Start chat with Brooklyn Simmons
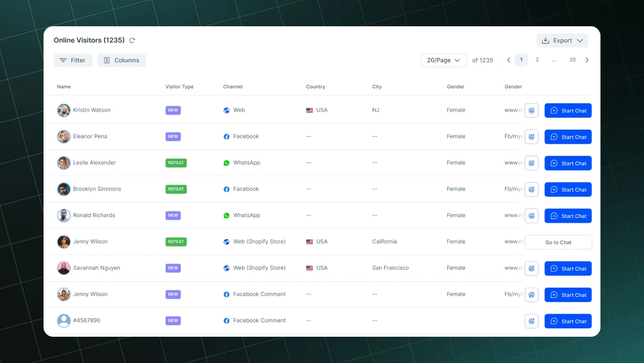This screenshot has height=363, width=644. (x=568, y=189)
